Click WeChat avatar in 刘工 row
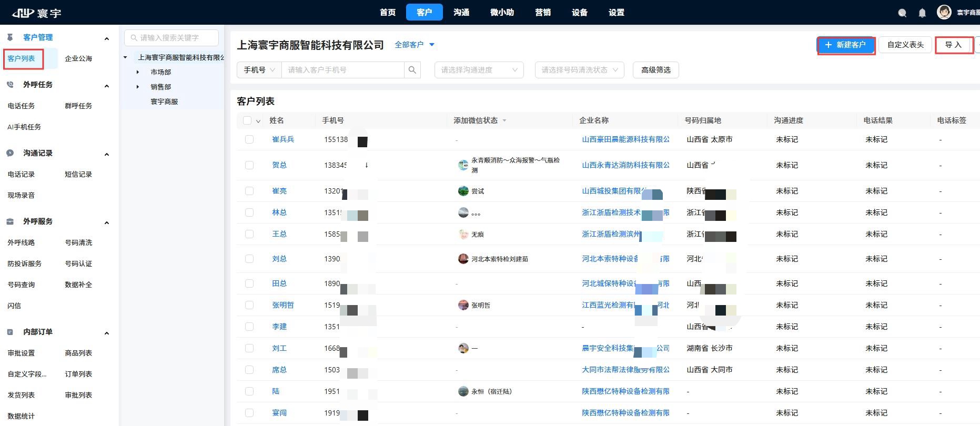Screen dimensions: 980x426 [463, 348]
